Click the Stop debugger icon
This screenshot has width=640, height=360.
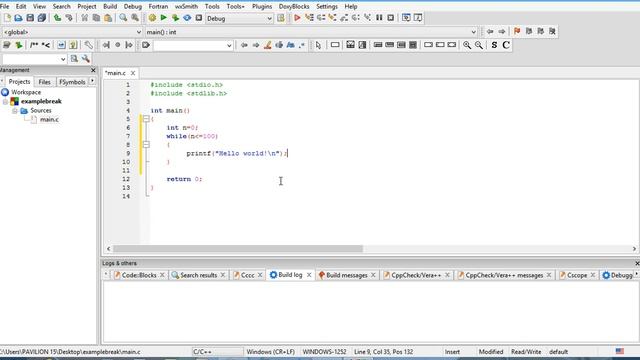[x=391, y=18]
